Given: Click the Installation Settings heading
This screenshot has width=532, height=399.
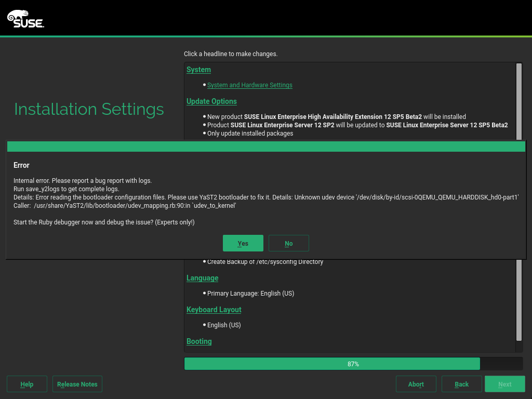Looking at the screenshot, I should 89,109.
